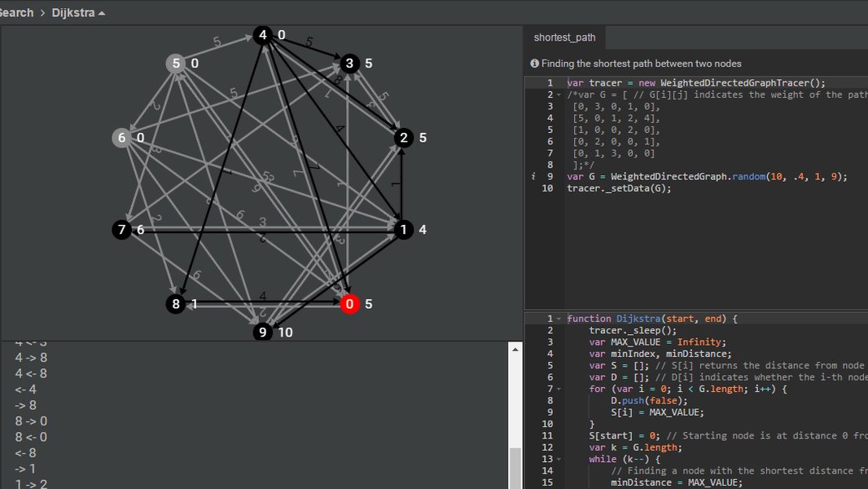Fold the function Dijkstra definition
Image resolution: width=868 pixels, height=489 pixels.
[x=559, y=319]
